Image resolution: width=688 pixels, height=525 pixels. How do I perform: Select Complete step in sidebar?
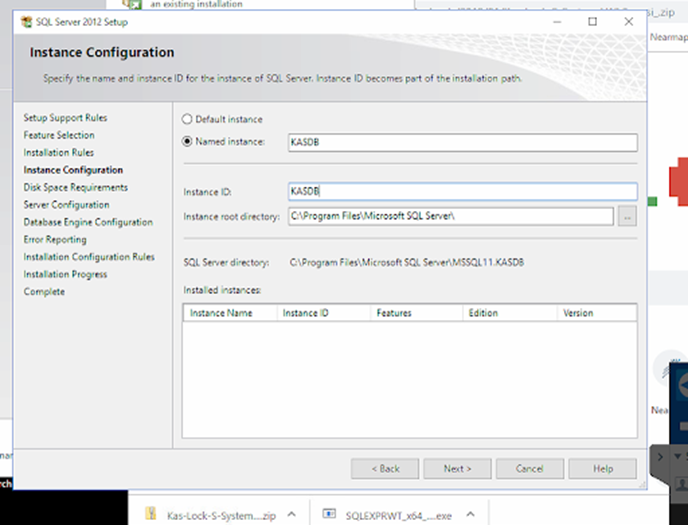click(44, 292)
